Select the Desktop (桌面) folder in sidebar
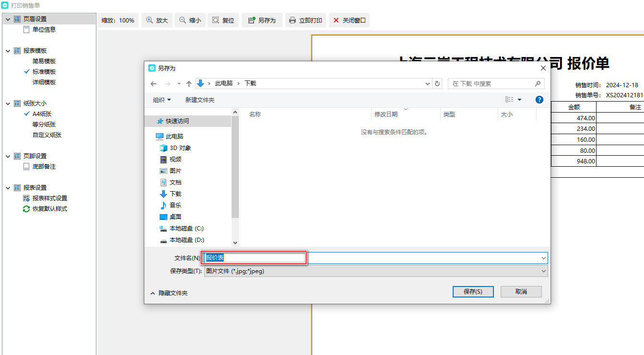 [x=176, y=217]
